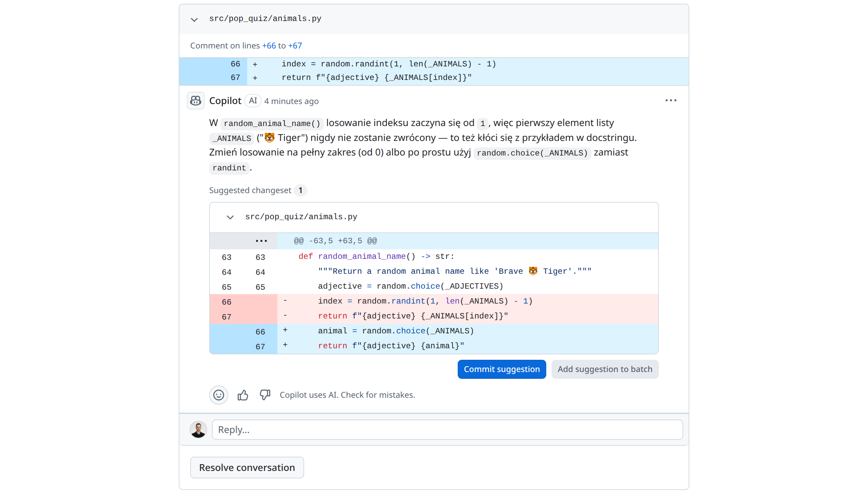The width and height of the screenshot is (868, 497).
Task: Click the inline code randint
Action: click(x=229, y=168)
